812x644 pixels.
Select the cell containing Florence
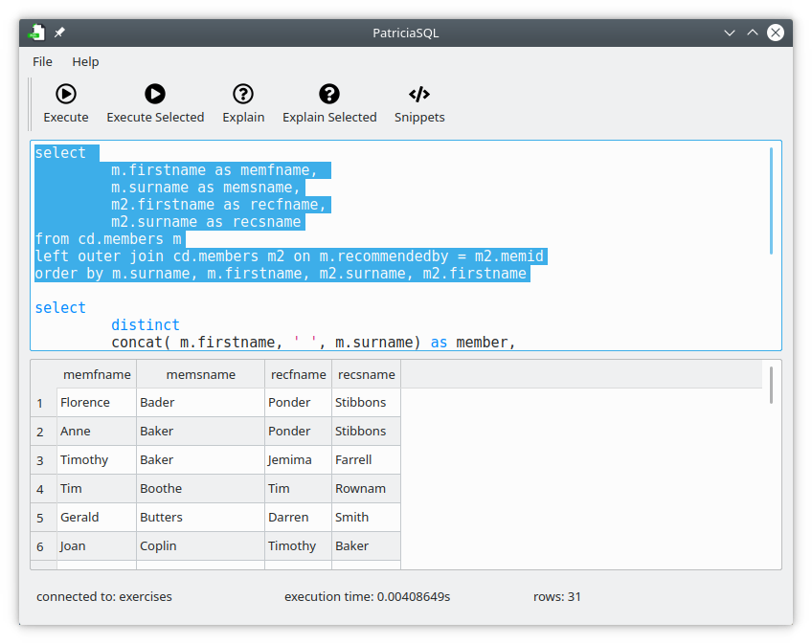pyautogui.click(x=96, y=403)
